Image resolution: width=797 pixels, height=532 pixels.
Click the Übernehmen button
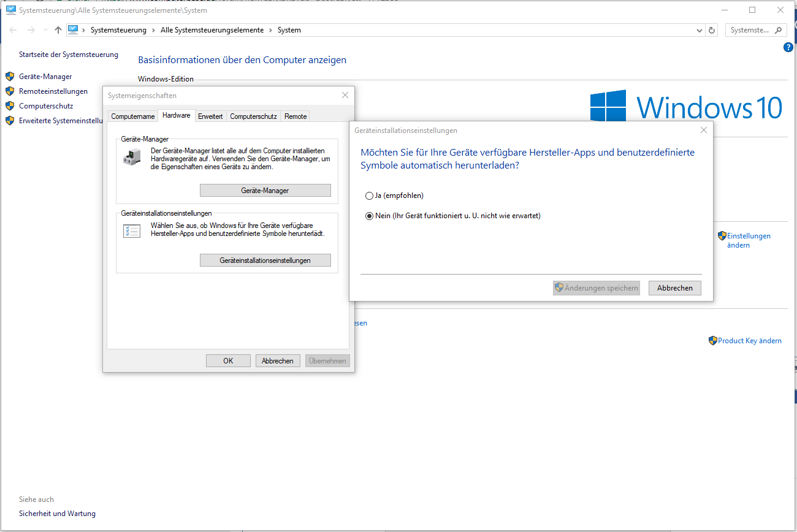click(x=327, y=361)
